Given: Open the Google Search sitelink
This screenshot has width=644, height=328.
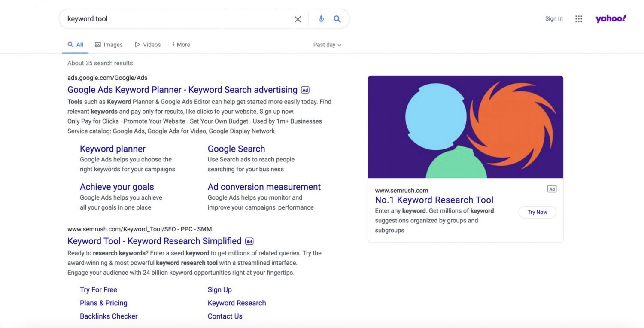Looking at the screenshot, I should click(236, 149).
